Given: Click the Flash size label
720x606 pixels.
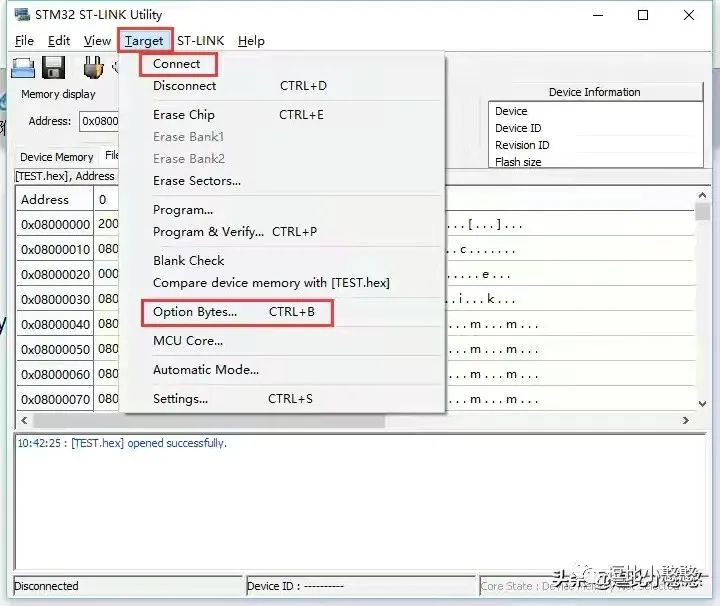Looking at the screenshot, I should point(518,162).
